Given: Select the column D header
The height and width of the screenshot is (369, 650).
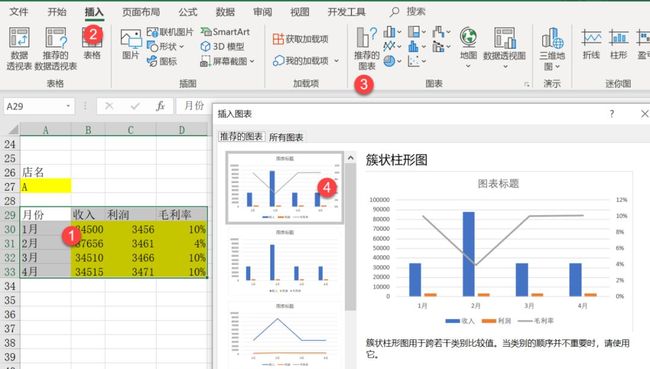Looking at the screenshot, I should click(x=182, y=130).
